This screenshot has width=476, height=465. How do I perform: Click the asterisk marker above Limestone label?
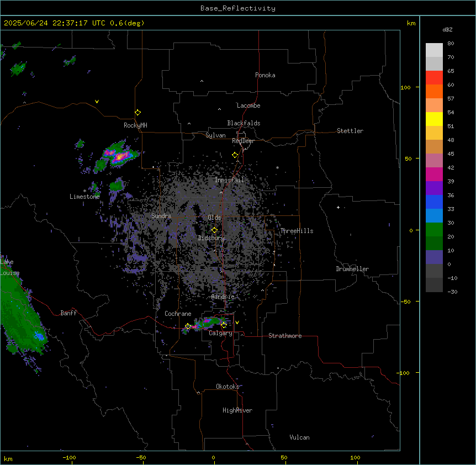(x=84, y=191)
